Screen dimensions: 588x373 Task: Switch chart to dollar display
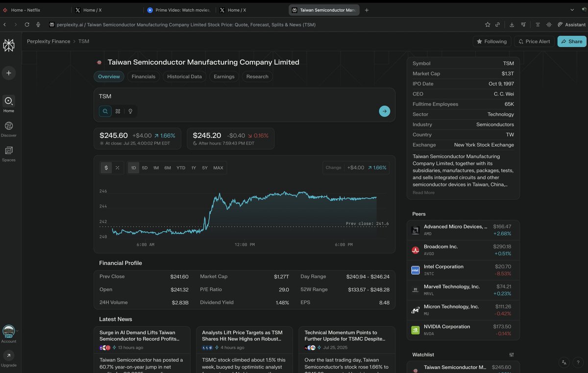106,168
